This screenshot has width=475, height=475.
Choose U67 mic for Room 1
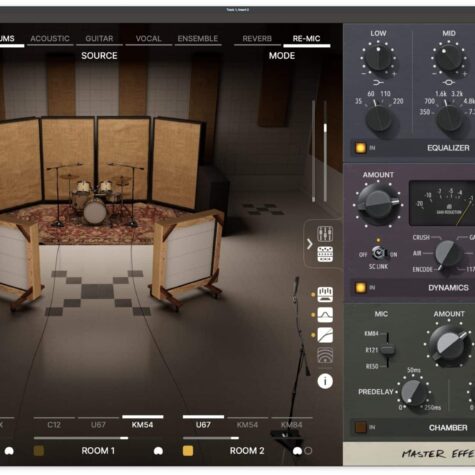click(98, 425)
